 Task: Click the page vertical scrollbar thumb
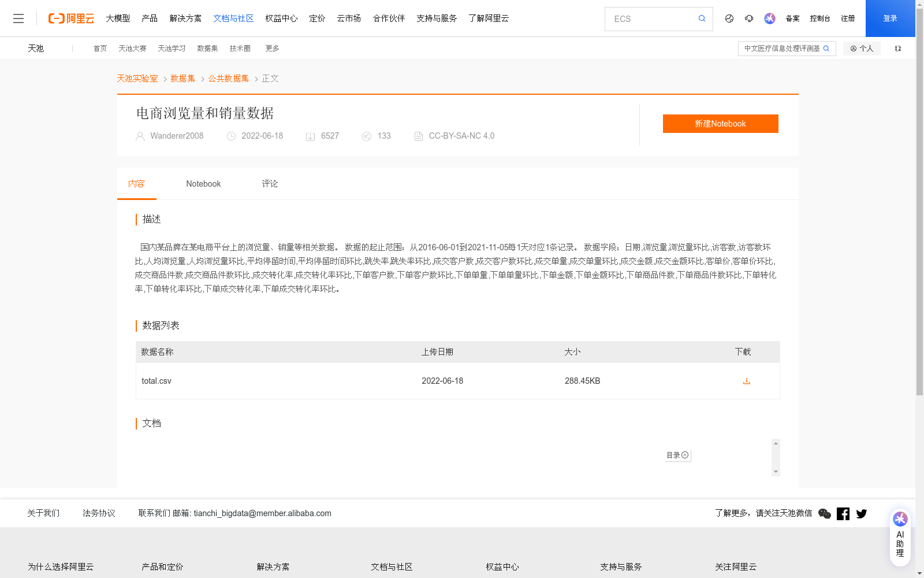(x=919, y=202)
